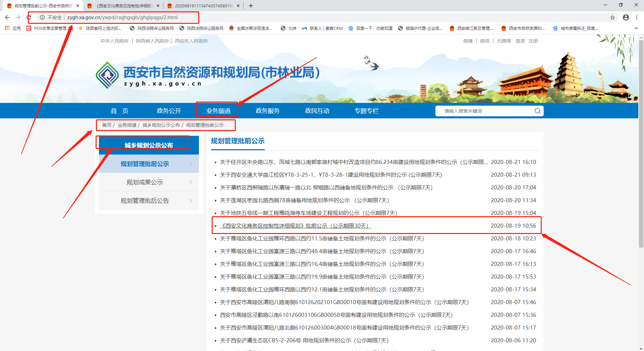
Task: Show hidden bookmarks overflow chevron
Action: click(x=636, y=28)
